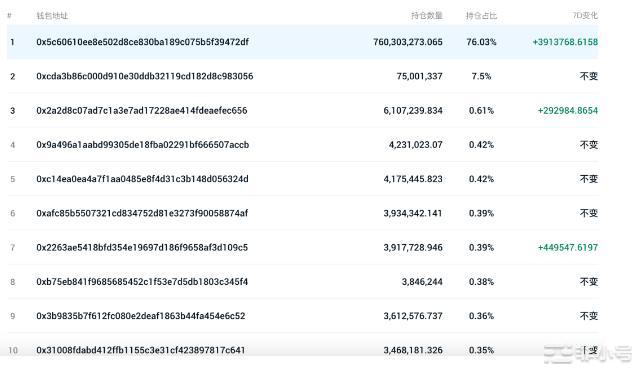Select address 0x3b9835b7f612fc080e2deaf1863b44fa454e6c52
Screen dimensions: 640x372
(141, 316)
